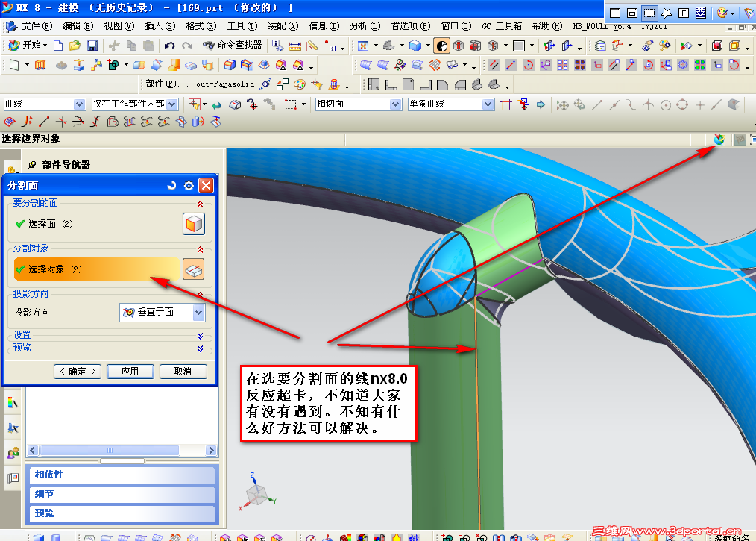Collapse the 分割对象 section
Screen dimensions: 756x541
pos(200,249)
